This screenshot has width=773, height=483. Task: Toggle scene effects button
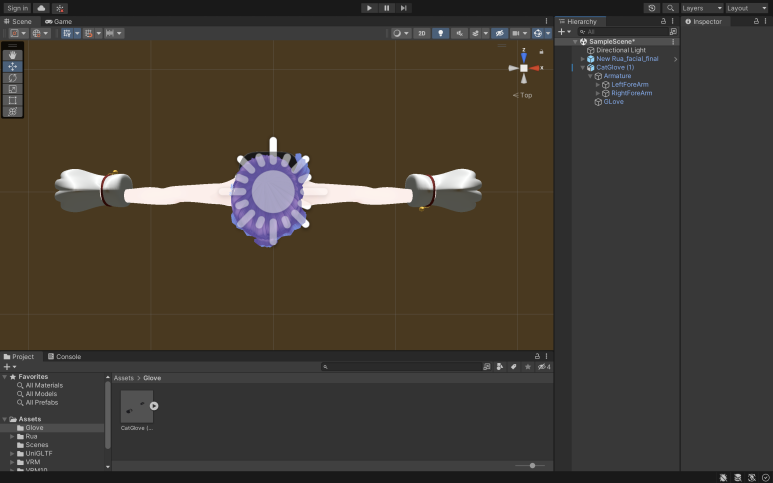pos(475,33)
